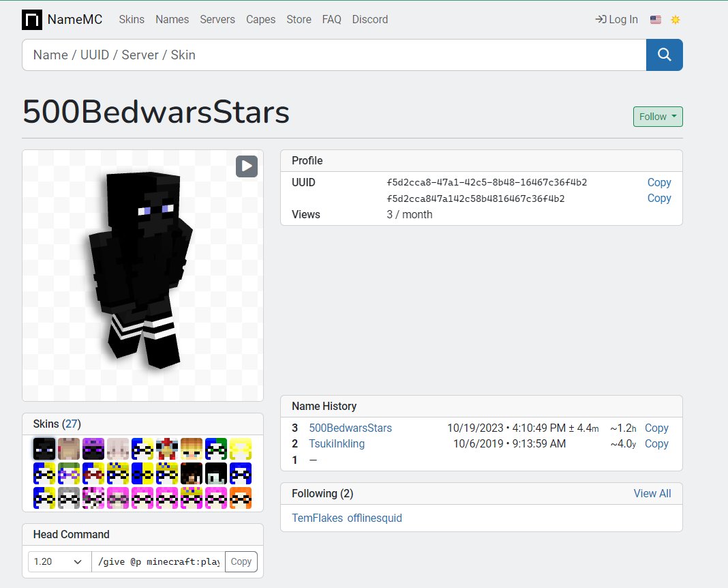Select the solid blue-yellow split face skin
Image resolution: width=728 pixels, height=588 pixels.
142,474
